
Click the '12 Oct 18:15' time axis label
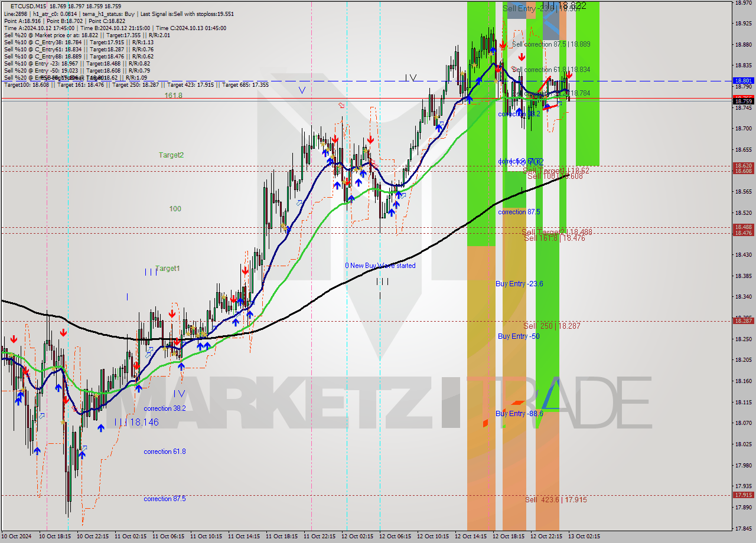[509, 537]
